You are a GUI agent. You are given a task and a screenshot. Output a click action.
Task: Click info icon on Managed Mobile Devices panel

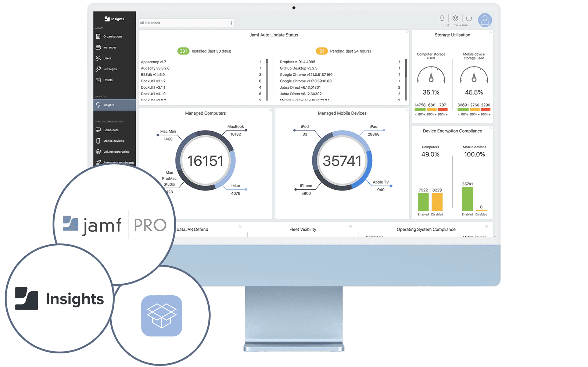coord(407,110)
